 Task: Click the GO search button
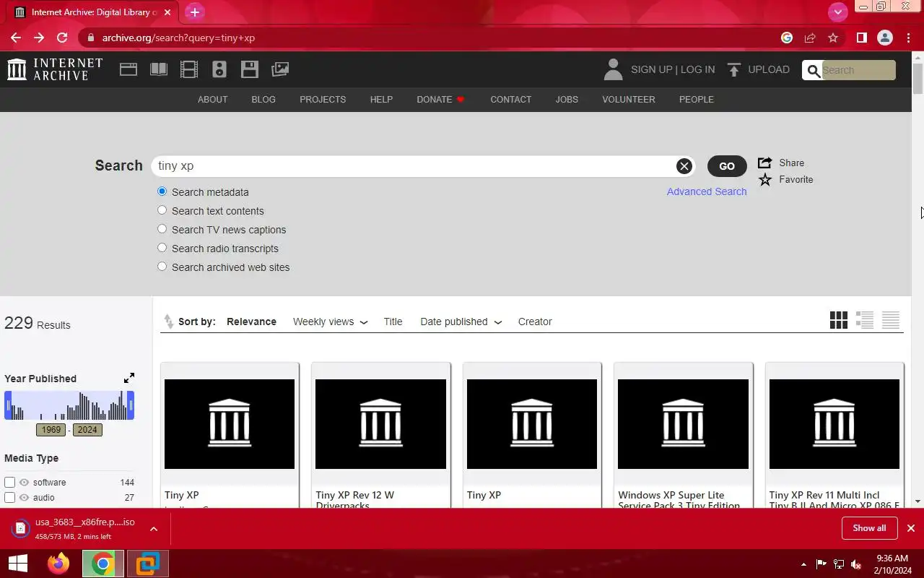pos(727,166)
